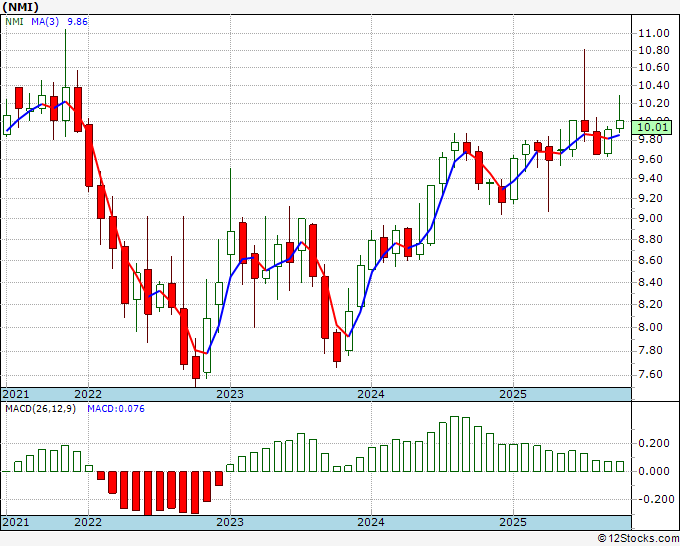The height and width of the screenshot is (546, 680).
Task: Click the candlestick with wick to 11.00
Action: point(66,104)
